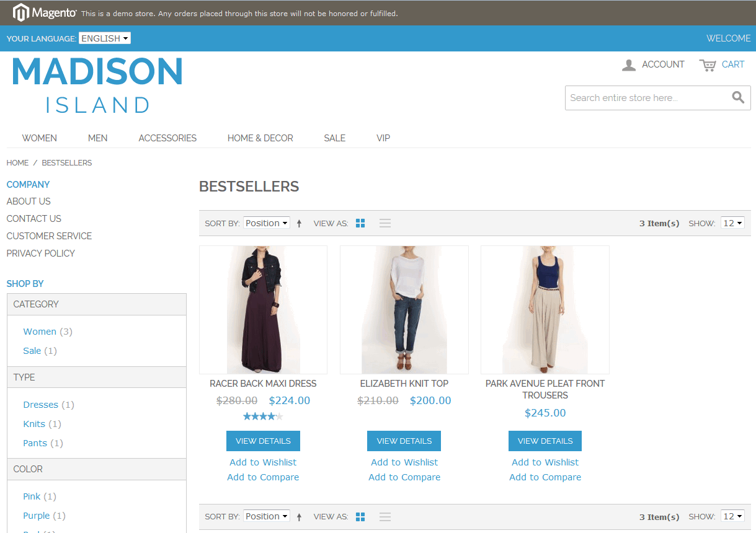Open bottom Show 12 items dropdown
Screen dimensions: 756x533
pos(732,516)
